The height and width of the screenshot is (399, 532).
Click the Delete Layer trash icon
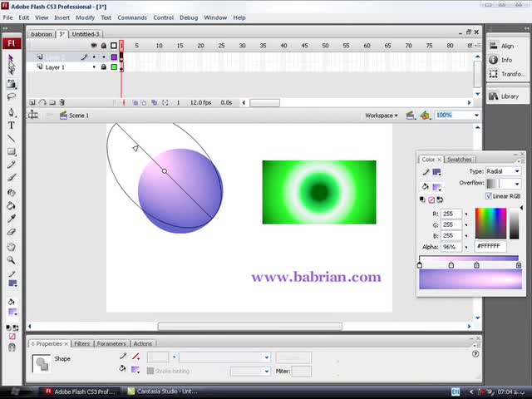click(62, 102)
